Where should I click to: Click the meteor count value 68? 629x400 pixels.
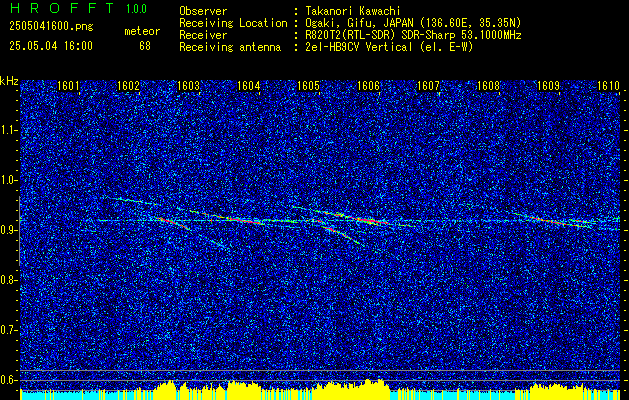(145, 46)
